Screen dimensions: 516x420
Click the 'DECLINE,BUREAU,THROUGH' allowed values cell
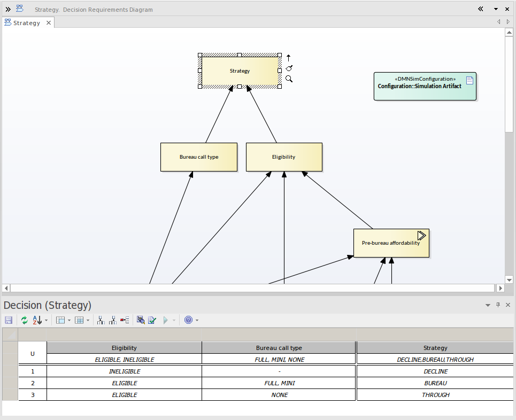[x=435, y=360]
